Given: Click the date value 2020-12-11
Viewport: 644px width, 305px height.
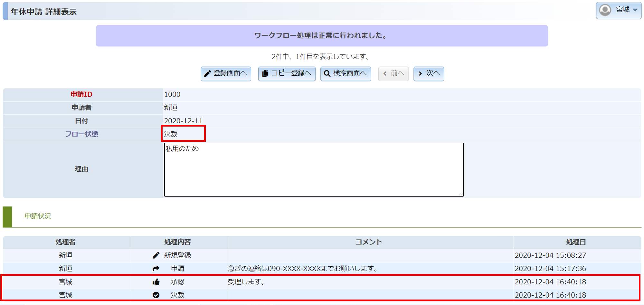Looking at the screenshot, I should coord(184,121).
